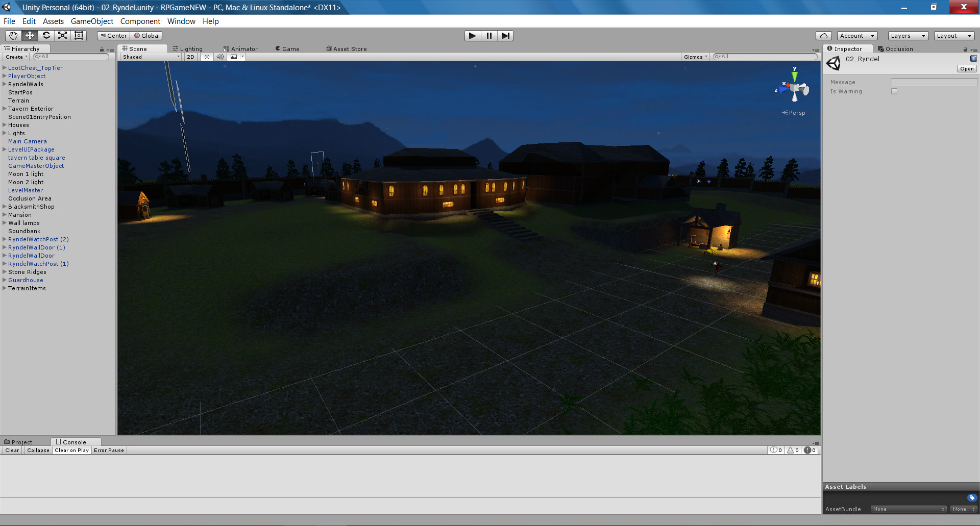This screenshot has width=980, height=526.
Task: Toggle pivot Center mode
Action: point(114,36)
